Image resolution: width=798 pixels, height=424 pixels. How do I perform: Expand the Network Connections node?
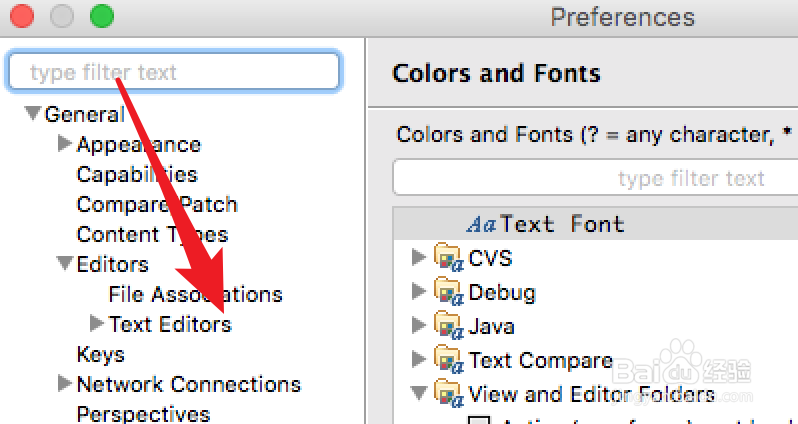[x=65, y=384]
